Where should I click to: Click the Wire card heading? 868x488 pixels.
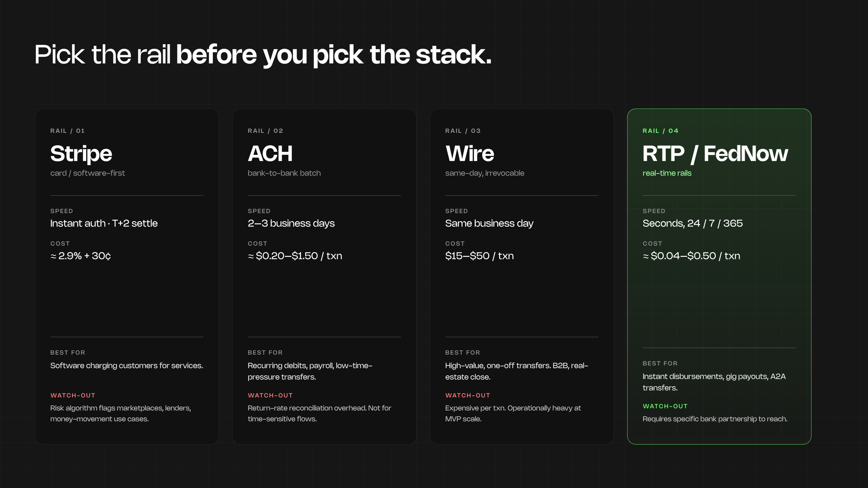tap(470, 154)
